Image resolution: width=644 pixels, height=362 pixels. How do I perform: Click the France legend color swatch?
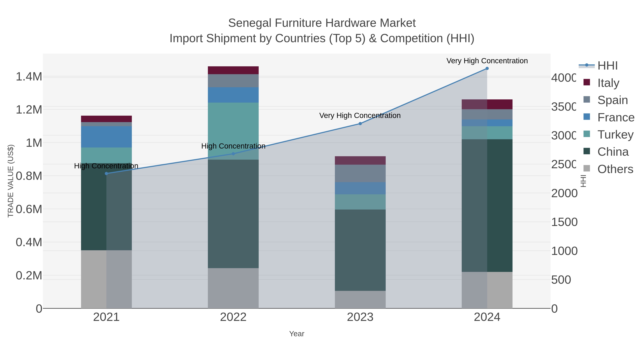[x=587, y=117]
